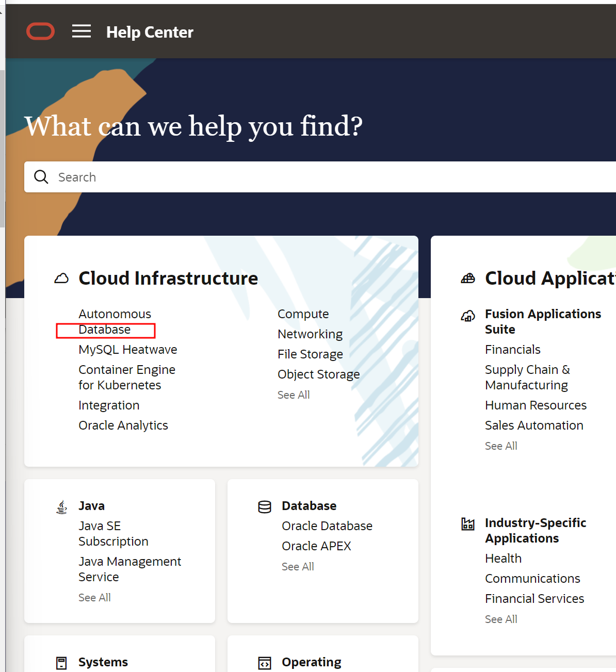This screenshot has height=672, width=616.
Task: Open the Oracle APEX link
Action: [316, 546]
